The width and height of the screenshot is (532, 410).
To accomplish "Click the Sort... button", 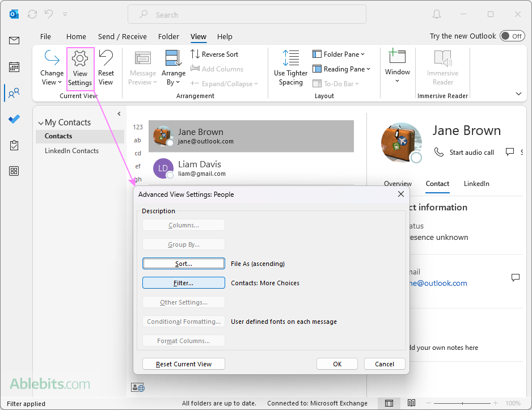I will click(184, 264).
